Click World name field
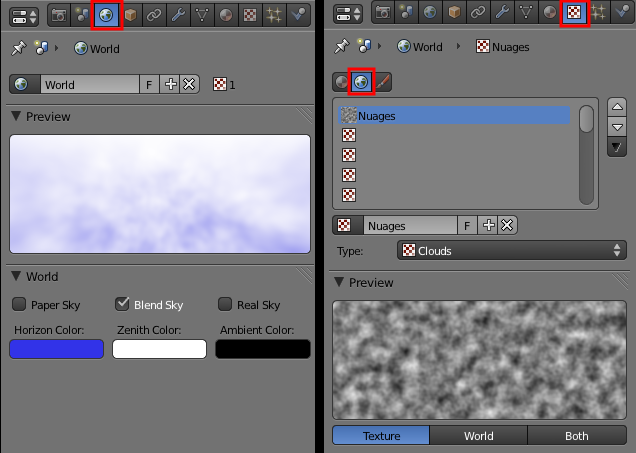Screen dimensions: 636x453 pyautogui.click(x=90, y=84)
